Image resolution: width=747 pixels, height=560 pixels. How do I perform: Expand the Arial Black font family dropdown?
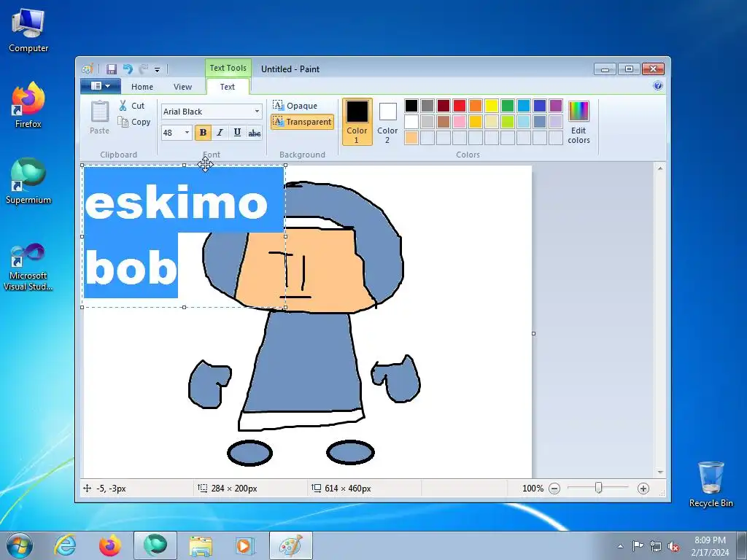click(x=257, y=112)
